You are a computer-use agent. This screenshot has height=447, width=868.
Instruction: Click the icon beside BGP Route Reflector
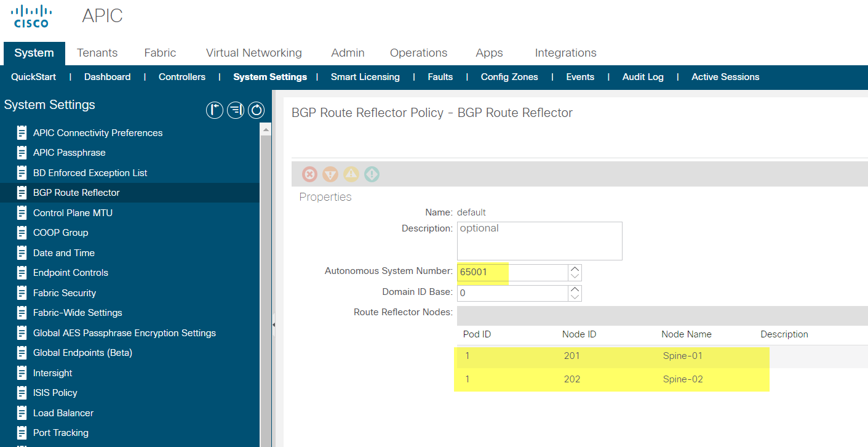coord(22,193)
